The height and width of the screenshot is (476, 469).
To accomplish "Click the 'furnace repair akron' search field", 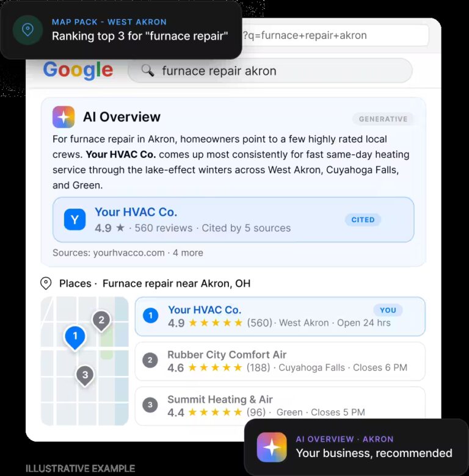I will [270, 70].
